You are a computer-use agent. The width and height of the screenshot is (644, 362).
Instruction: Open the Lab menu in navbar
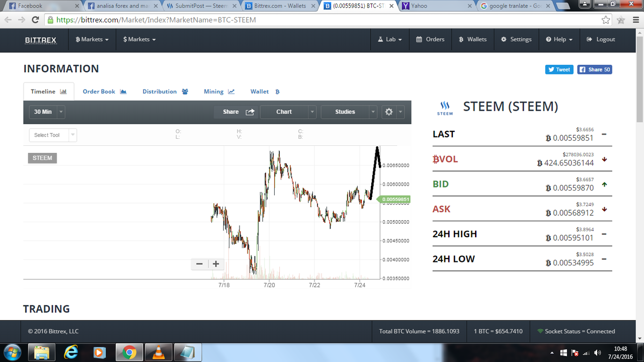coord(389,39)
